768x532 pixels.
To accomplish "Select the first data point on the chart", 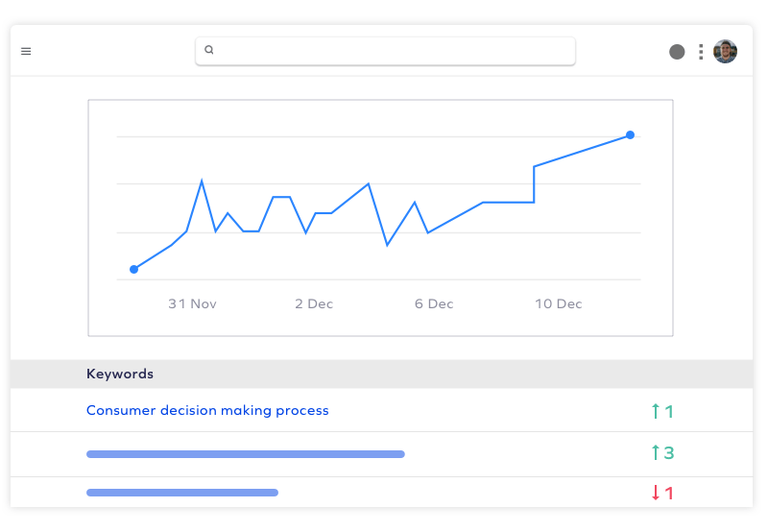I will tap(133, 269).
